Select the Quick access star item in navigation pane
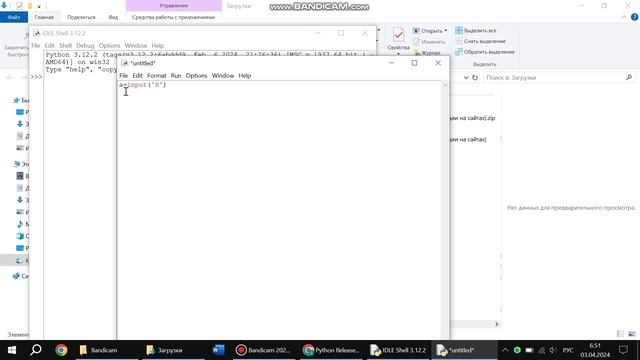 (x=20, y=100)
